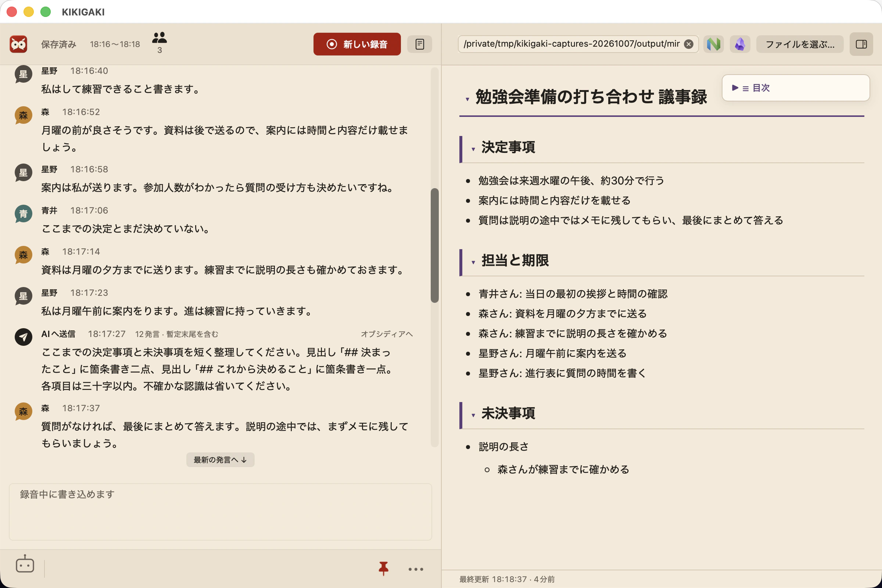Open the participants icon showing 3
The height and width of the screenshot is (588, 882).
tap(159, 43)
